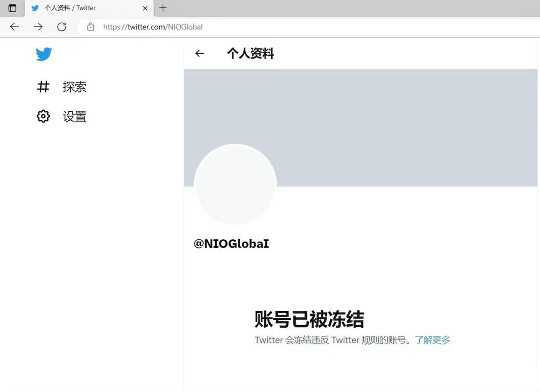Click the 了解更多 link

[432, 340]
